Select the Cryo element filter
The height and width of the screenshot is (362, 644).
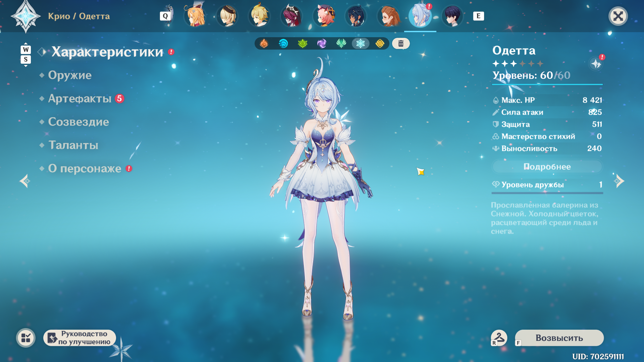tap(361, 44)
